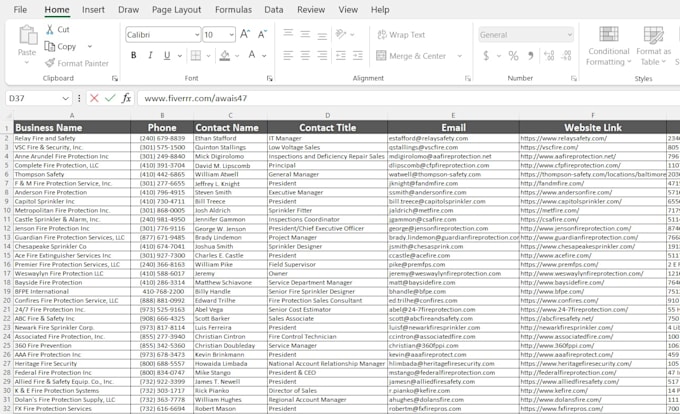Open Copy options arrow
Image resolution: width=680 pixels, height=414 pixels.
click(x=90, y=46)
